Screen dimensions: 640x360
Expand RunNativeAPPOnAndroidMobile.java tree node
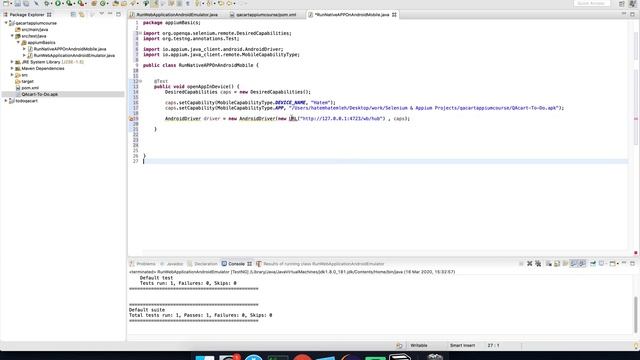[x=24, y=49]
